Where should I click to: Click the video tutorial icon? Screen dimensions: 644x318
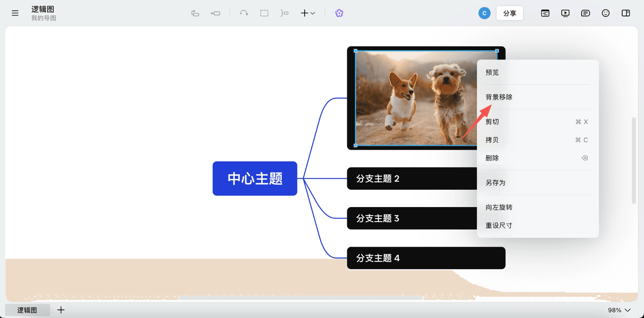(x=565, y=13)
